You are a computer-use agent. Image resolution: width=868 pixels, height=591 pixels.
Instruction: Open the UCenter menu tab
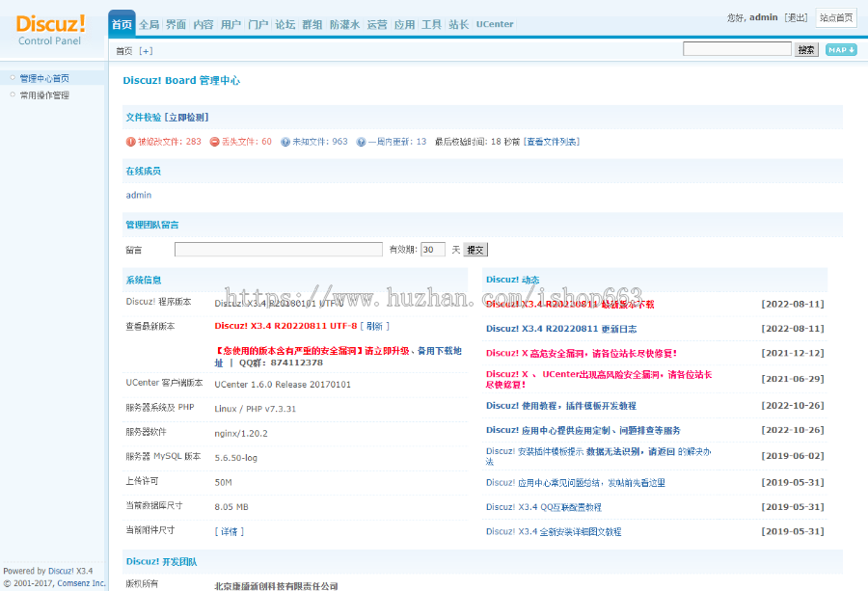click(x=495, y=24)
